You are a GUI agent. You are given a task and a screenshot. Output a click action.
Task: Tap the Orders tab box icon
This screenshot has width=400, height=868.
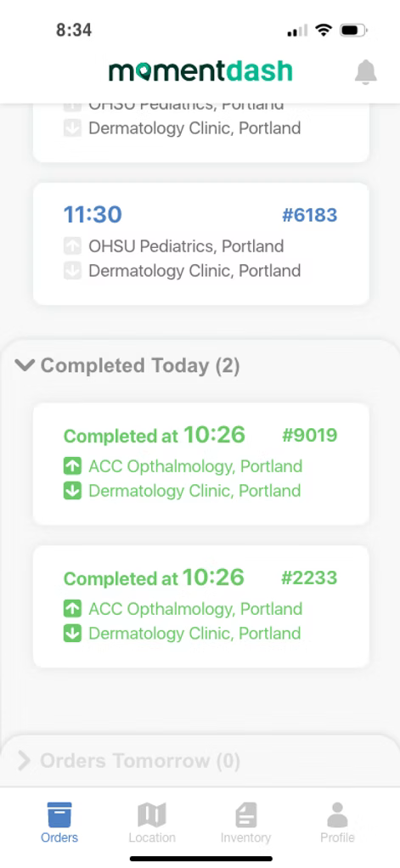click(x=59, y=814)
